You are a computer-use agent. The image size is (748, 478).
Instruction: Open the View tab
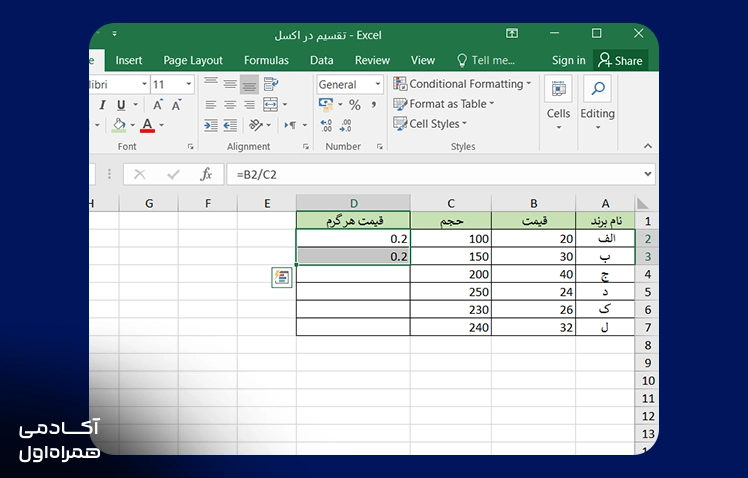tap(423, 60)
